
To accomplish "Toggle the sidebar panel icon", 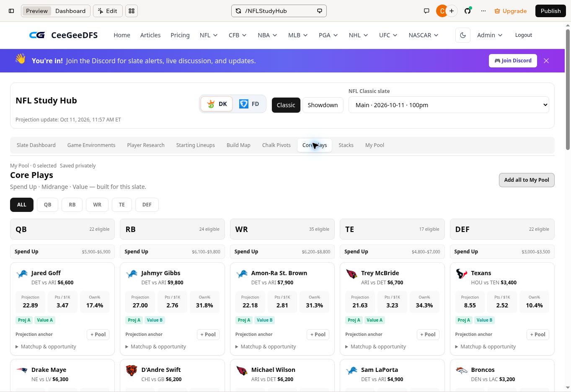I will (x=11, y=11).
